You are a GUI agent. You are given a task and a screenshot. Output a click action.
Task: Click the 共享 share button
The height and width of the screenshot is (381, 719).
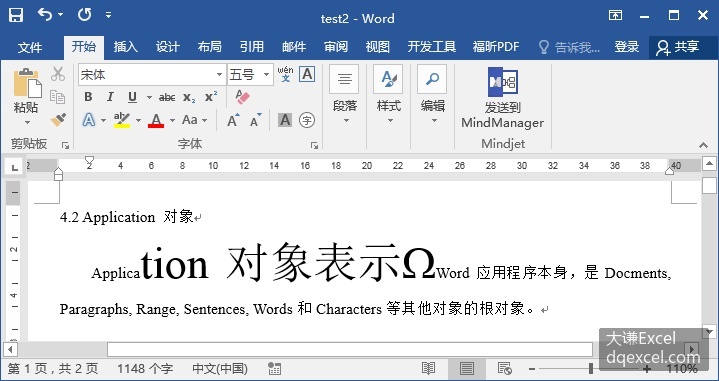pyautogui.click(x=677, y=47)
